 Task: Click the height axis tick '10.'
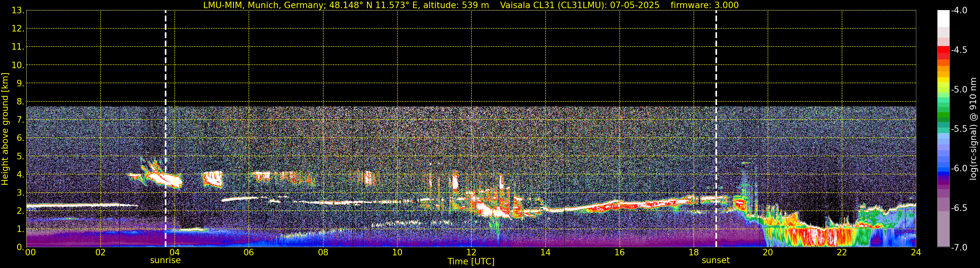[x=18, y=65]
